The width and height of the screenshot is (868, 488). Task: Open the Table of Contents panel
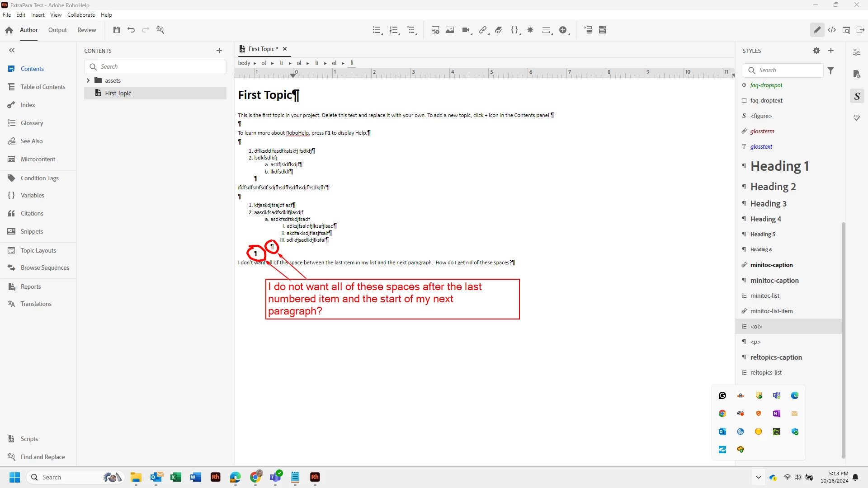tap(42, 87)
